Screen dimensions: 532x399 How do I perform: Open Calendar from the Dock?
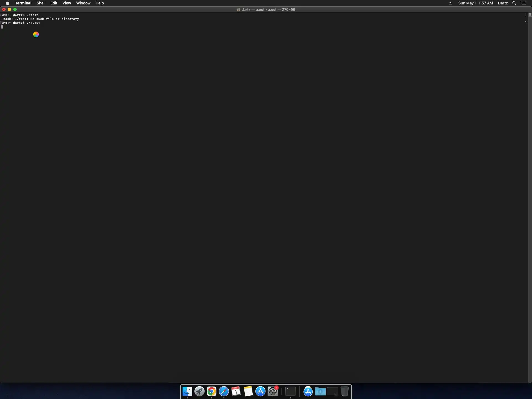tap(236, 391)
